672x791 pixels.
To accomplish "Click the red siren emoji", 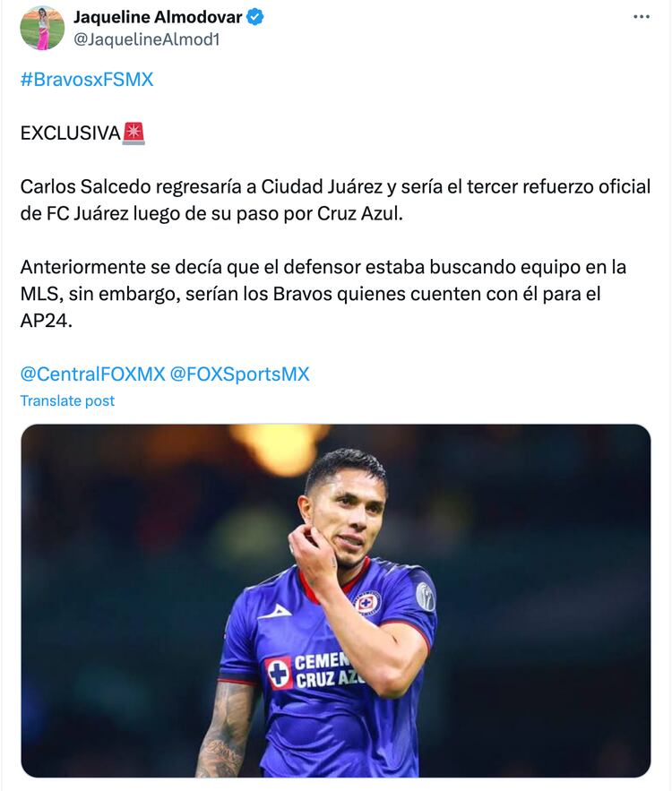I will [134, 133].
